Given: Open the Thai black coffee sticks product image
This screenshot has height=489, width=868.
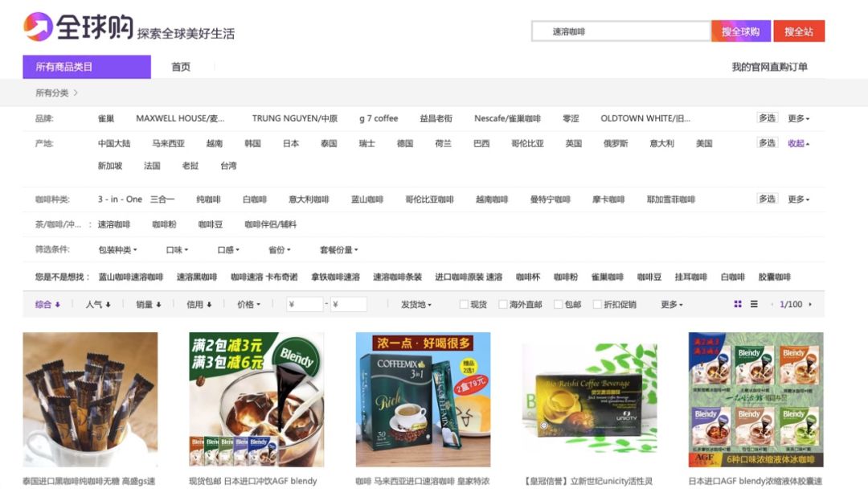Looking at the screenshot, I should [90, 399].
